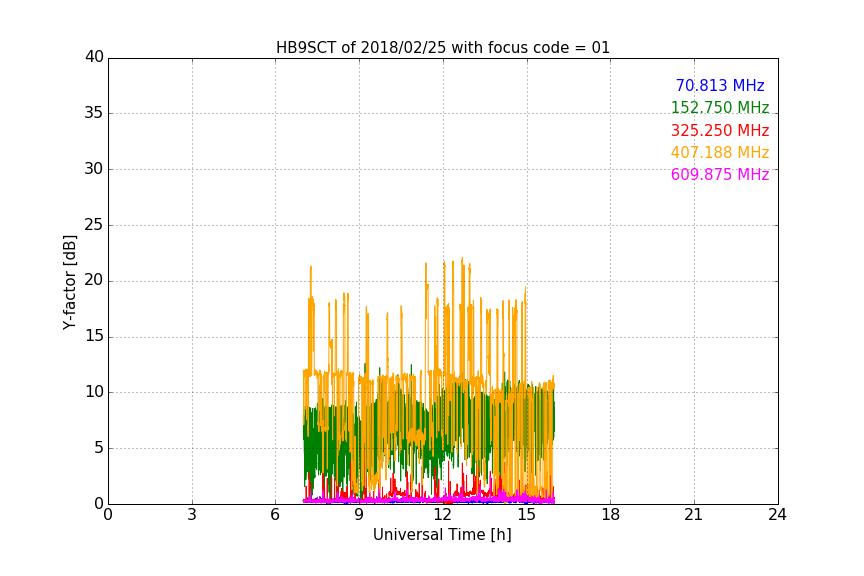
Task: Click the x-axis tick value 9
Action: 359,515
